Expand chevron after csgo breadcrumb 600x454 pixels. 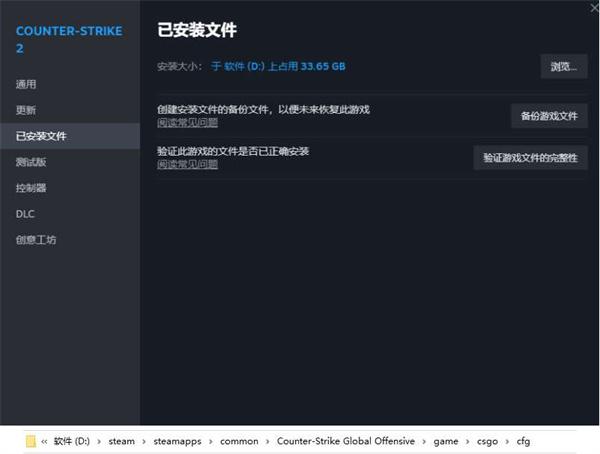tap(507, 442)
